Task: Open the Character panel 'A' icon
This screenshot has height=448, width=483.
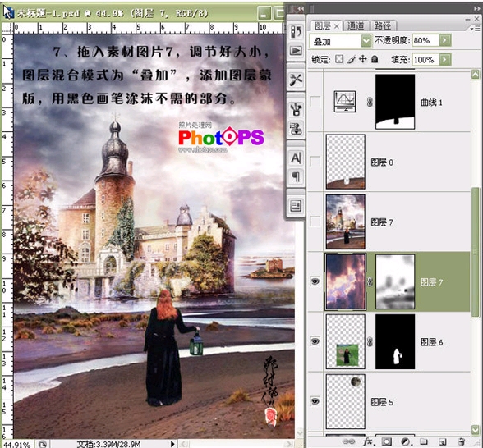Action: pyautogui.click(x=296, y=158)
